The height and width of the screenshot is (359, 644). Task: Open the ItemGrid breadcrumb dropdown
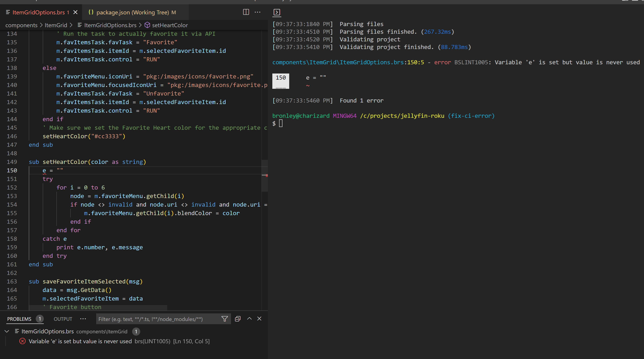coord(56,25)
